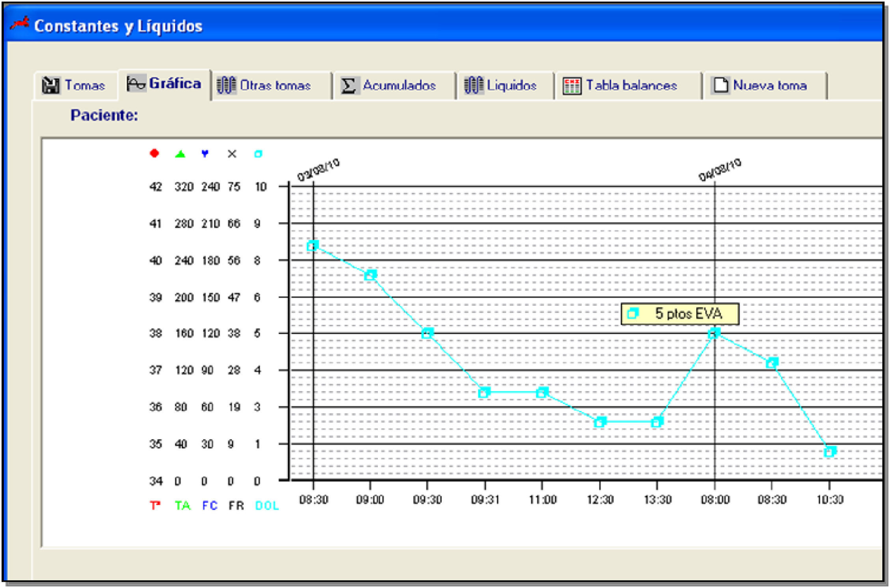
Task: Click the red horse application icon
Action: [20, 24]
